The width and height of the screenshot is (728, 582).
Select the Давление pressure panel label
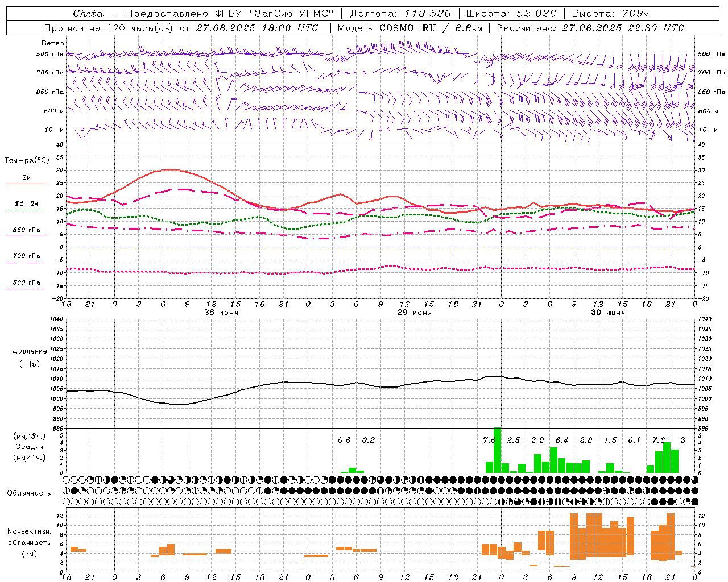30,351
